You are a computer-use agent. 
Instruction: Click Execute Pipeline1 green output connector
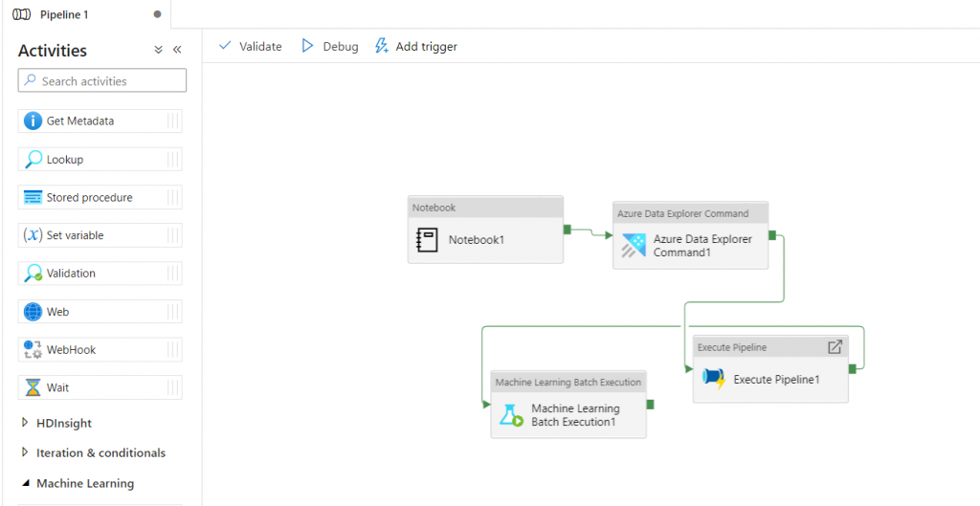[853, 368]
